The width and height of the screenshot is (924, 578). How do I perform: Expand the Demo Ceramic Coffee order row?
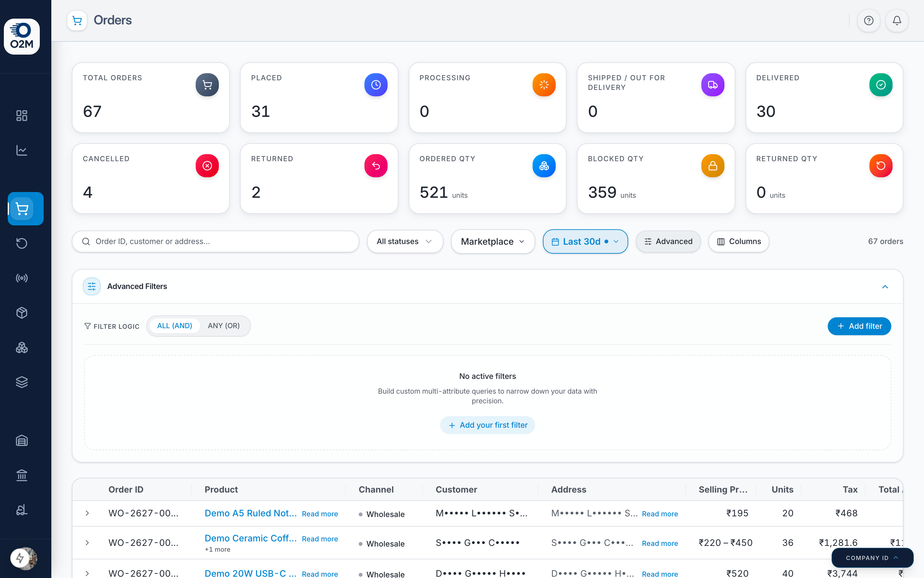coord(87,542)
